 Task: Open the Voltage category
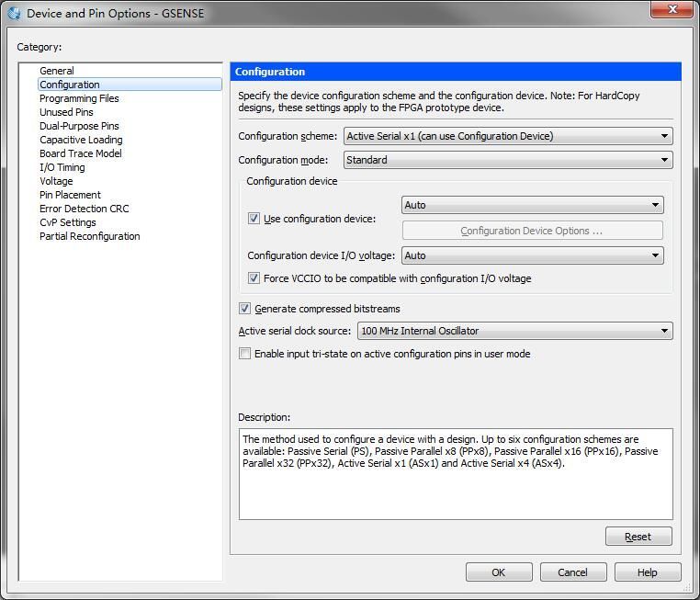[x=56, y=181]
